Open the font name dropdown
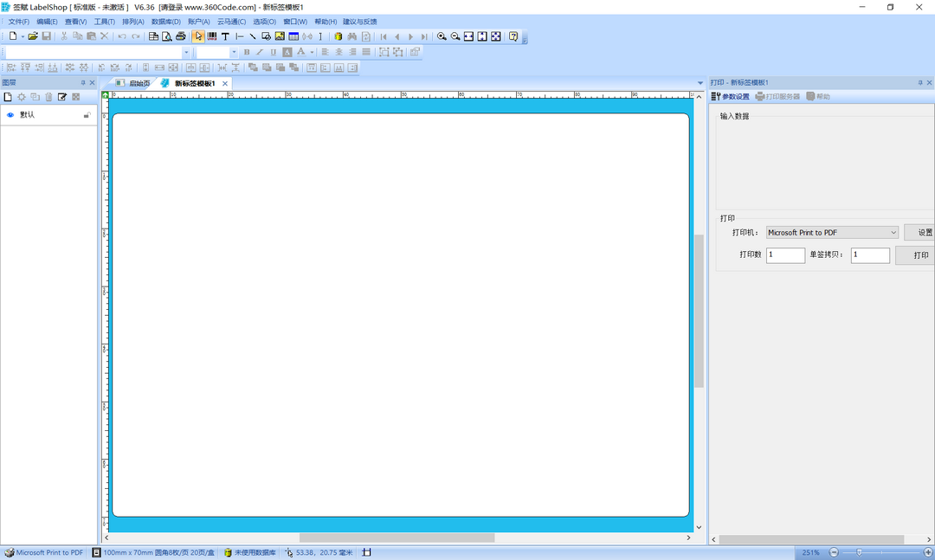This screenshot has width=935, height=560. (x=185, y=53)
